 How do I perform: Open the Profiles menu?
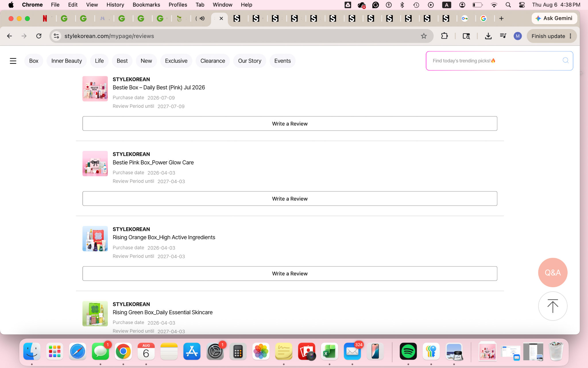178,5
